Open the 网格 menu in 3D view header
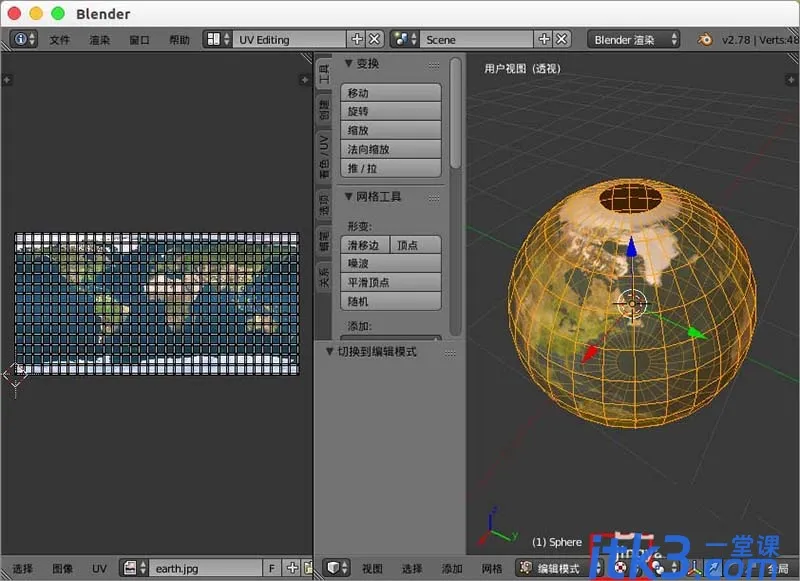The image size is (800, 581). (x=492, y=568)
